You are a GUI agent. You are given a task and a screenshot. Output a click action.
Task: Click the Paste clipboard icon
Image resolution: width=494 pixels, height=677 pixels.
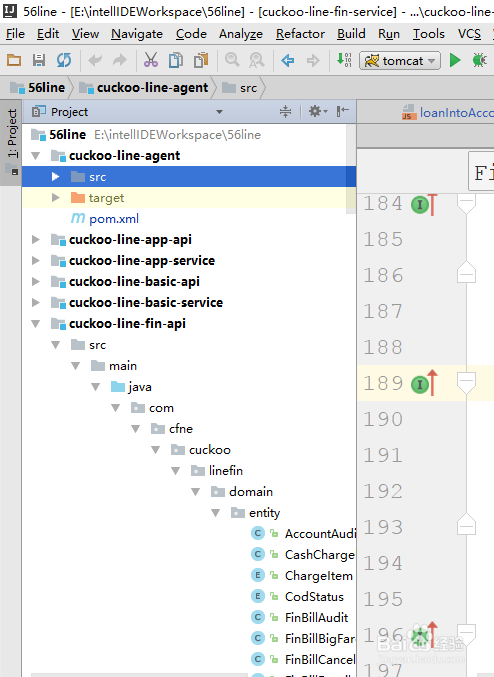[x=201, y=60]
